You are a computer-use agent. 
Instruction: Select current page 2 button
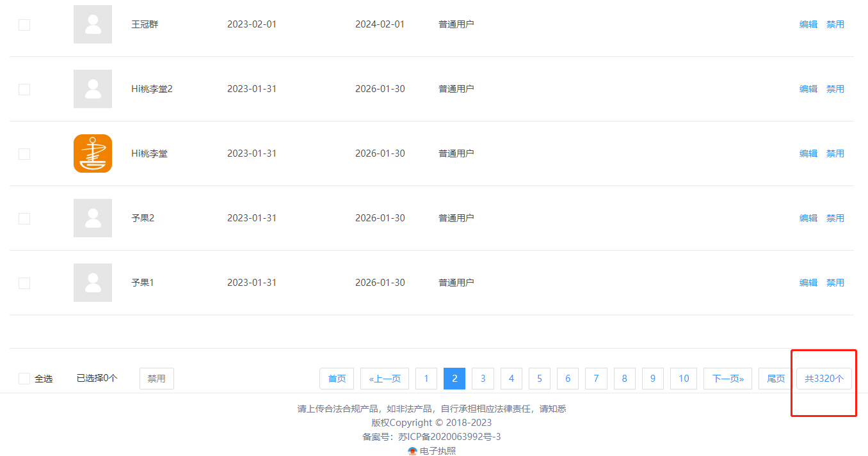click(454, 379)
